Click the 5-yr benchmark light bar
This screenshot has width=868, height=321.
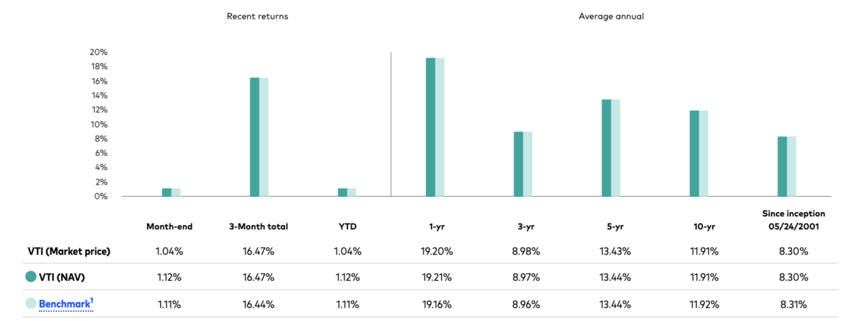[x=615, y=148]
